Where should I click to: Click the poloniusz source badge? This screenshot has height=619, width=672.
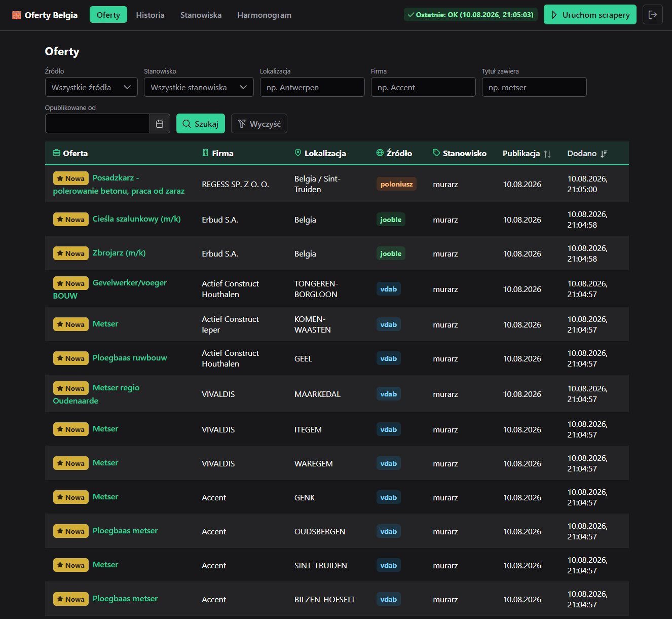[396, 184]
